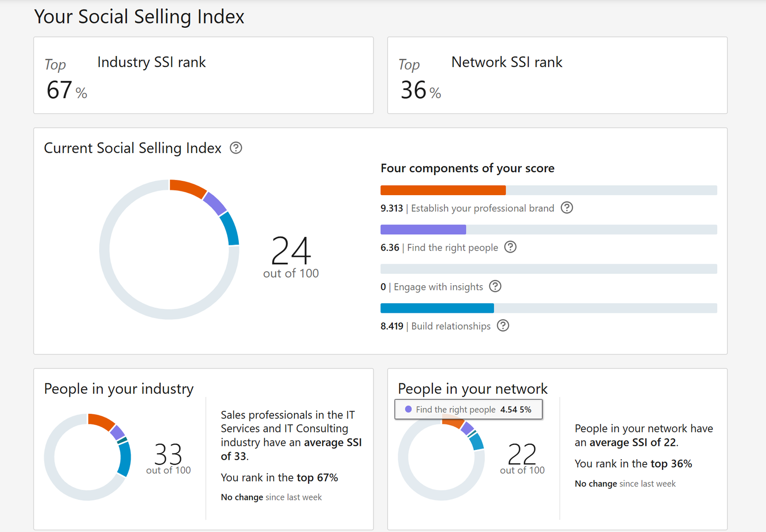Open help icon for Engage with insights
766x532 pixels.
click(496, 287)
